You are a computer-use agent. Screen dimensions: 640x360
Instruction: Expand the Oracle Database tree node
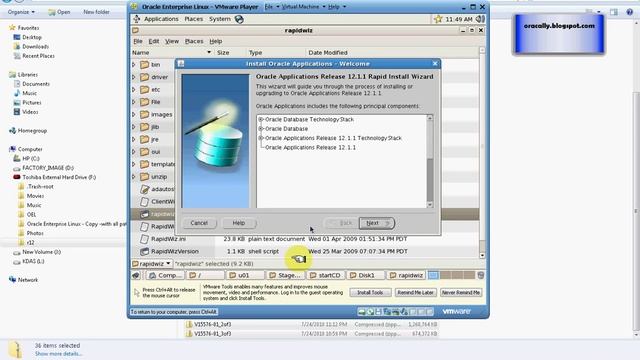click(x=261, y=129)
